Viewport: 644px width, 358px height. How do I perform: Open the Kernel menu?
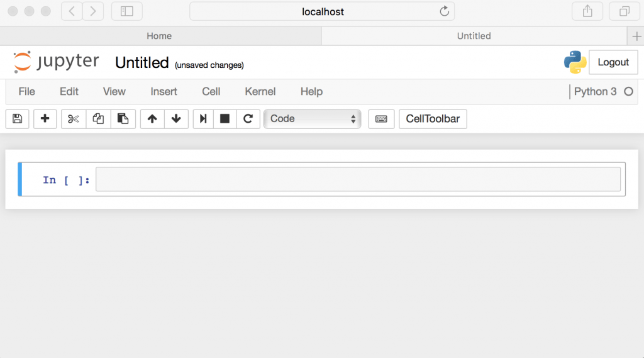(260, 92)
